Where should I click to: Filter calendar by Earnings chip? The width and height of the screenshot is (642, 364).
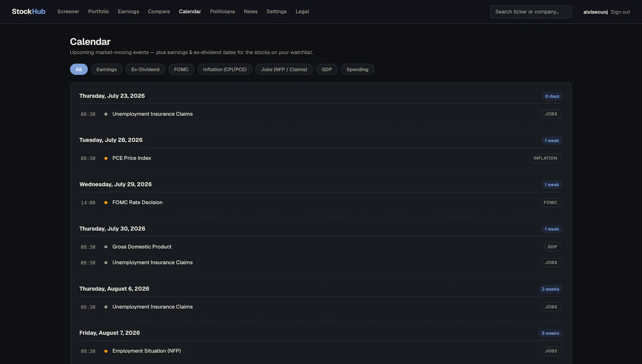[x=107, y=69]
